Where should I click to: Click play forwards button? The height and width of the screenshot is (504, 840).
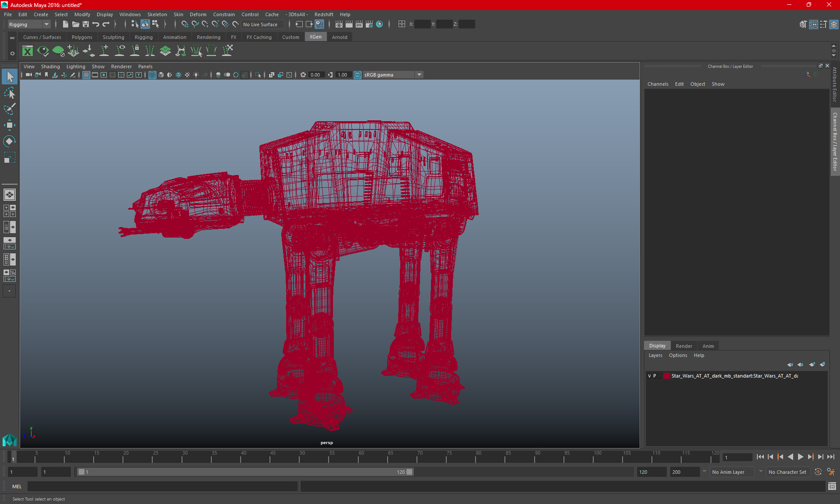pos(800,457)
